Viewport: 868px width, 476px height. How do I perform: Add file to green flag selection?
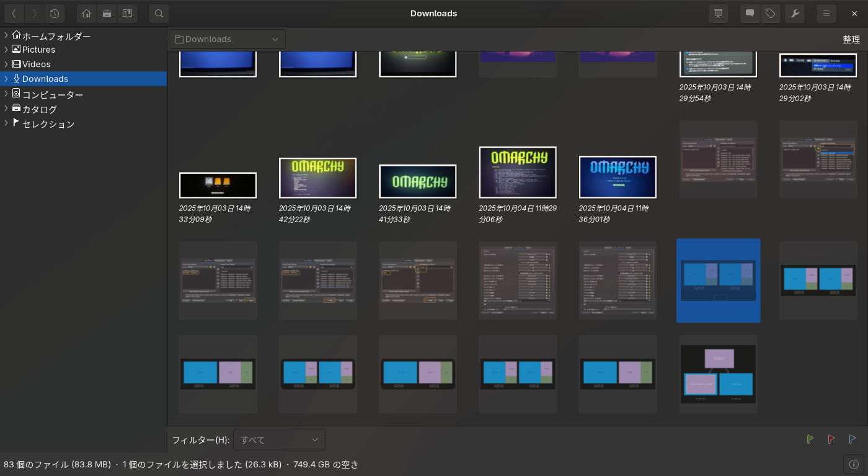pos(810,439)
